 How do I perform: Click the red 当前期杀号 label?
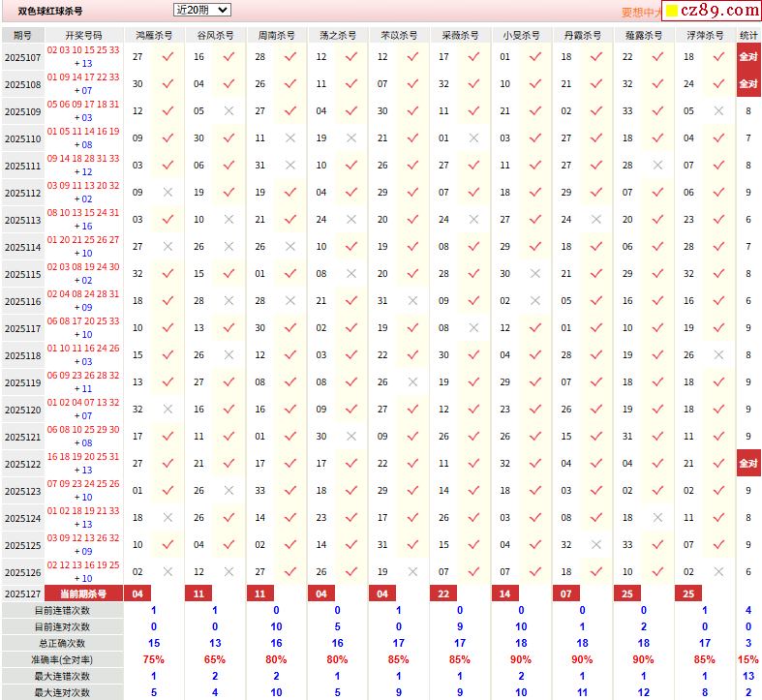[x=83, y=593]
